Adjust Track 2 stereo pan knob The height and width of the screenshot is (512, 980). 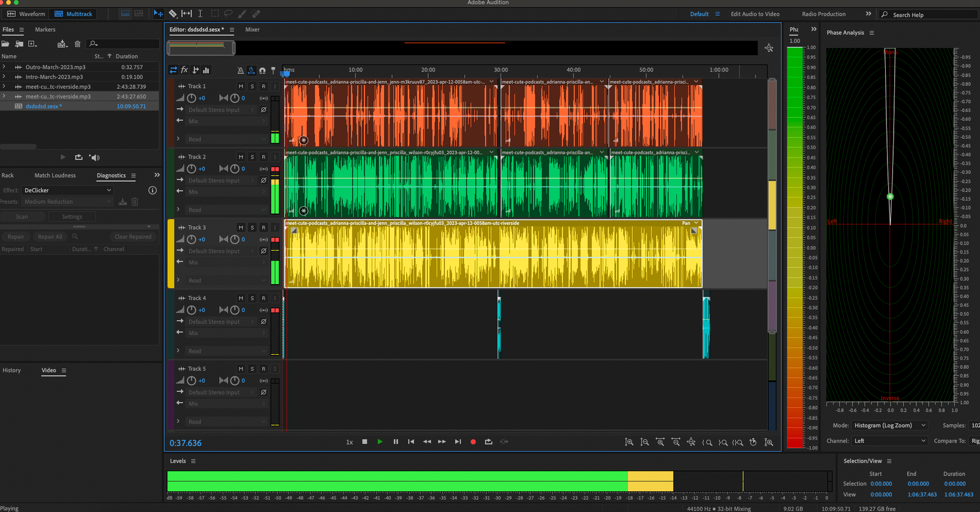click(x=235, y=168)
